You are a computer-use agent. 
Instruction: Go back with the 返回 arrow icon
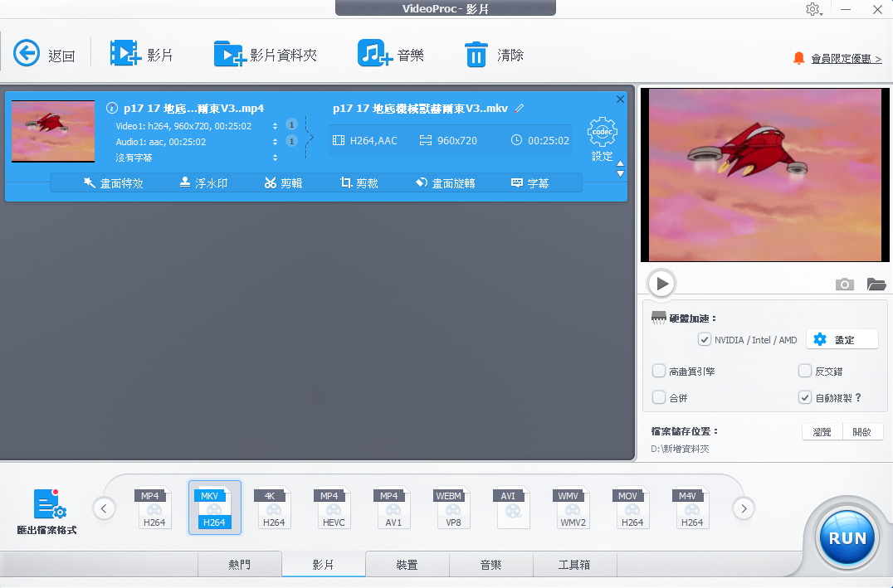[27, 54]
